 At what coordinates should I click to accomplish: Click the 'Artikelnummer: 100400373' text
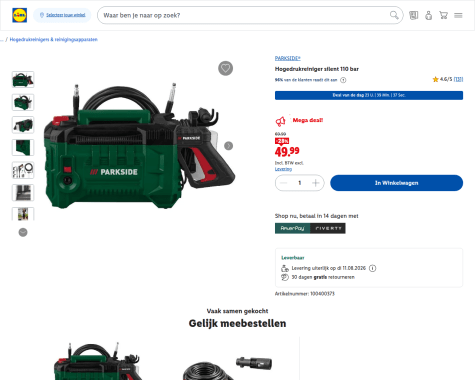[x=305, y=294]
